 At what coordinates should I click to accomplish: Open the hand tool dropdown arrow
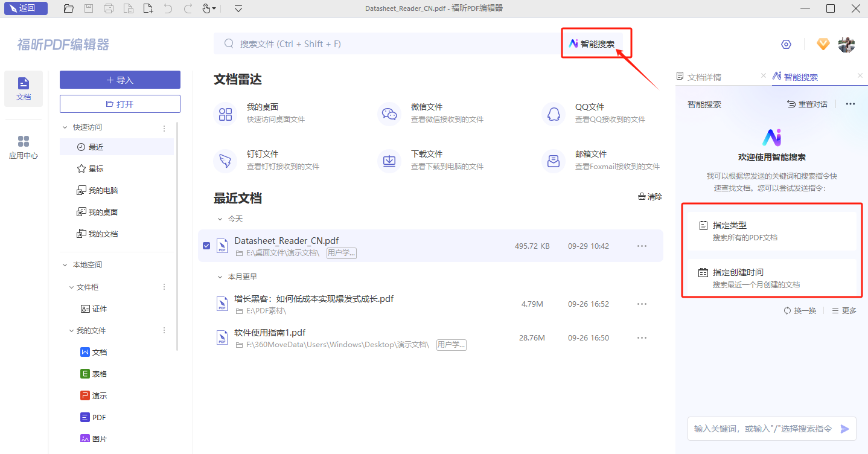(x=214, y=8)
